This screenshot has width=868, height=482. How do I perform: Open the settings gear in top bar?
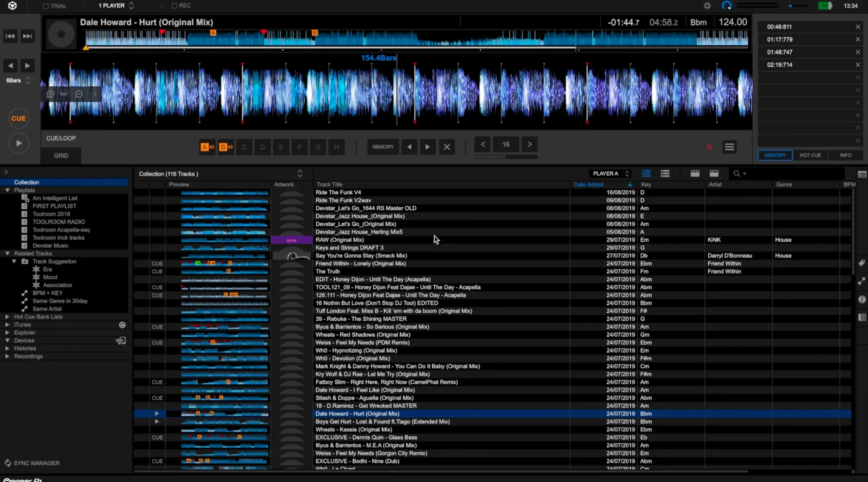coord(707,6)
